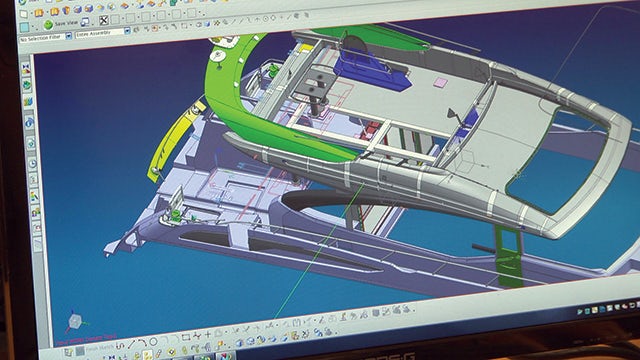The height and width of the screenshot is (360, 640).
Task: Click the white New document icon in top toolbar
Action: click(24, 14)
